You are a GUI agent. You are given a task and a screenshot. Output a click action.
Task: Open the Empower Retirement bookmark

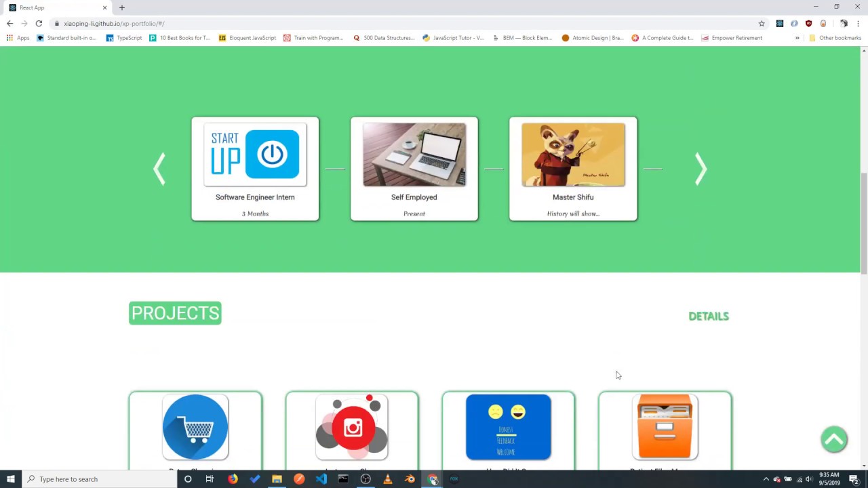pos(732,38)
